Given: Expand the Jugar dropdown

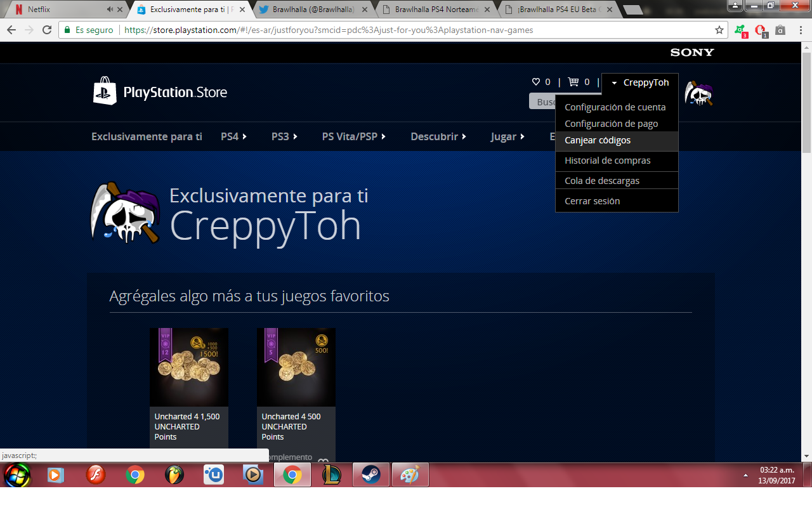Looking at the screenshot, I should click(x=507, y=136).
